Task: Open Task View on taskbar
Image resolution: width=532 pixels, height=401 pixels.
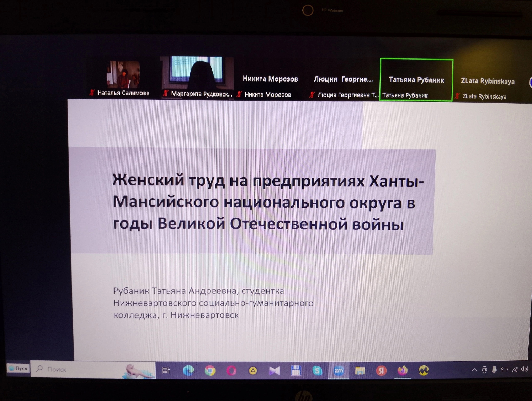Action: [166, 370]
